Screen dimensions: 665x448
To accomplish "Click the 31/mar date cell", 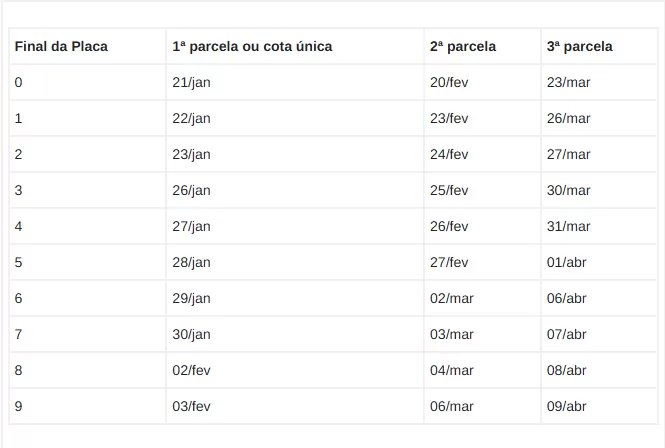I will click(x=569, y=226).
